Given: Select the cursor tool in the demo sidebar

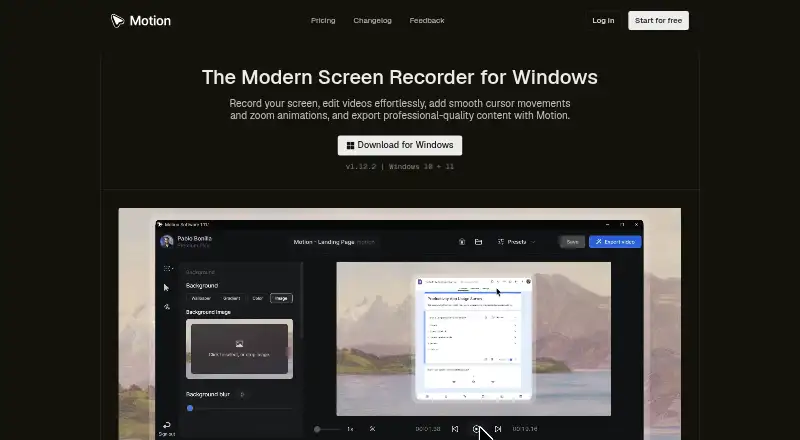Looking at the screenshot, I should pyautogui.click(x=166, y=287).
